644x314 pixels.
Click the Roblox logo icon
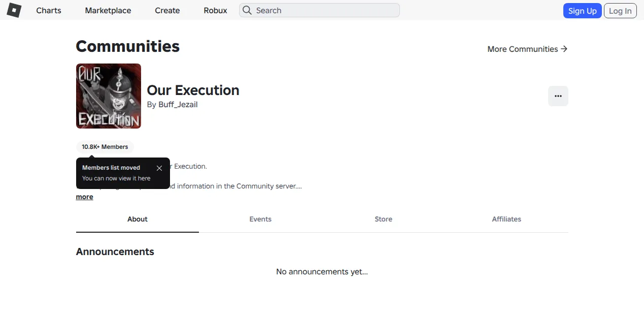[14, 10]
